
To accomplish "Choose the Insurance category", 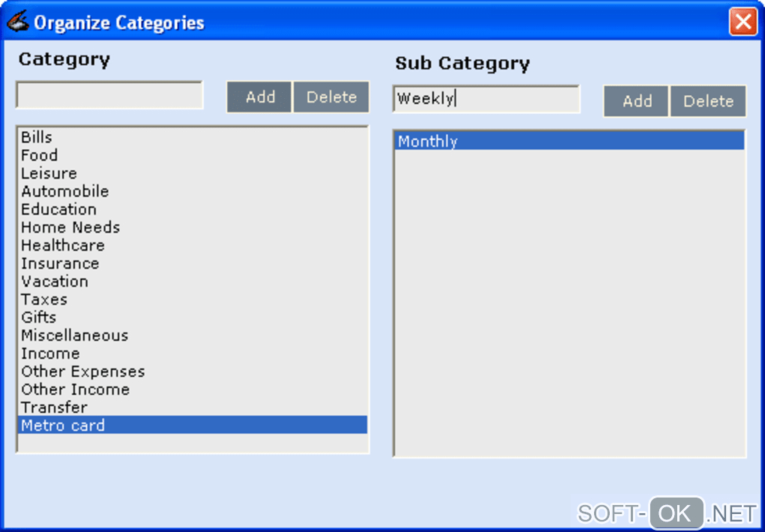I will tap(60, 263).
